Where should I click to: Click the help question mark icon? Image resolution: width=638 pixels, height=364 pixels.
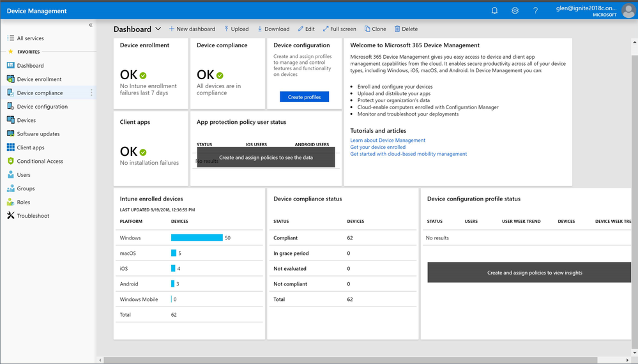coord(535,11)
